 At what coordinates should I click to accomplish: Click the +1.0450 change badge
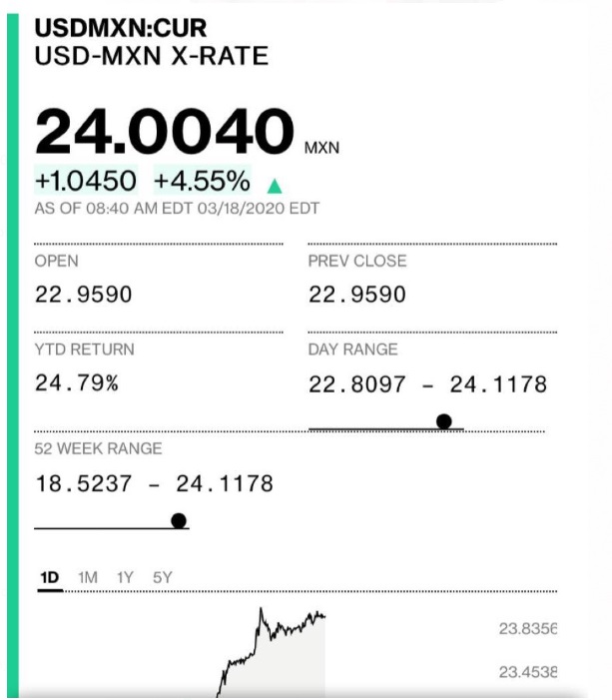pyautogui.click(x=86, y=181)
